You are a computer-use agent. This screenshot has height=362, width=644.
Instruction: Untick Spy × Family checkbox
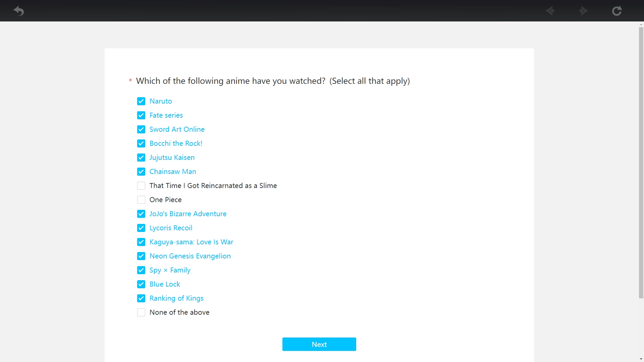click(x=141, y=270)
